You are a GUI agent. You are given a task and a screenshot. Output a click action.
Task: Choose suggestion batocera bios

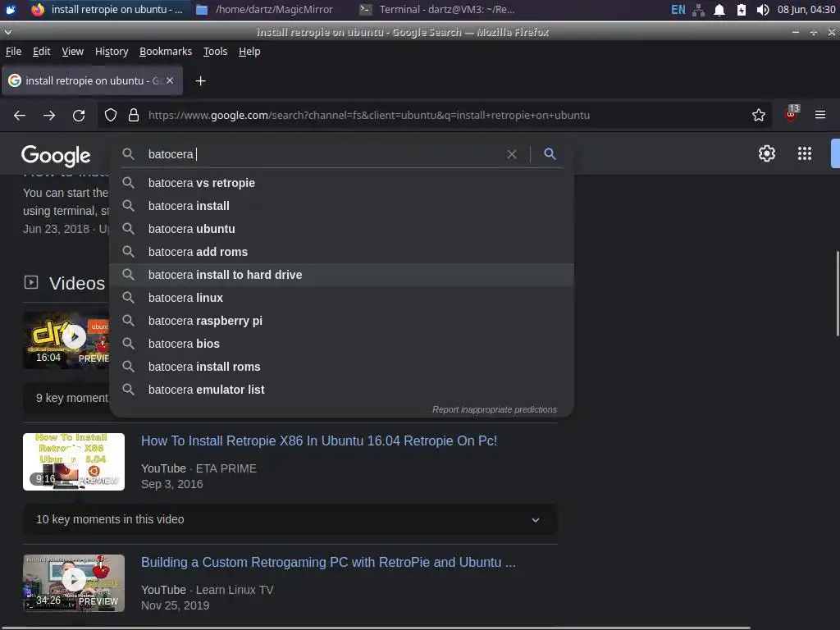(341, 344)
